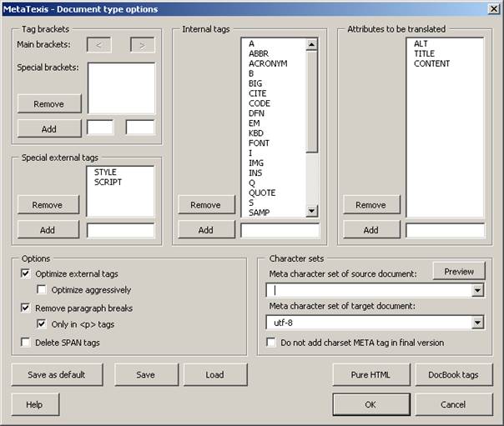Enable Optimize aggressively checkbox
The image size is (504, 426).
coord(42,289)
